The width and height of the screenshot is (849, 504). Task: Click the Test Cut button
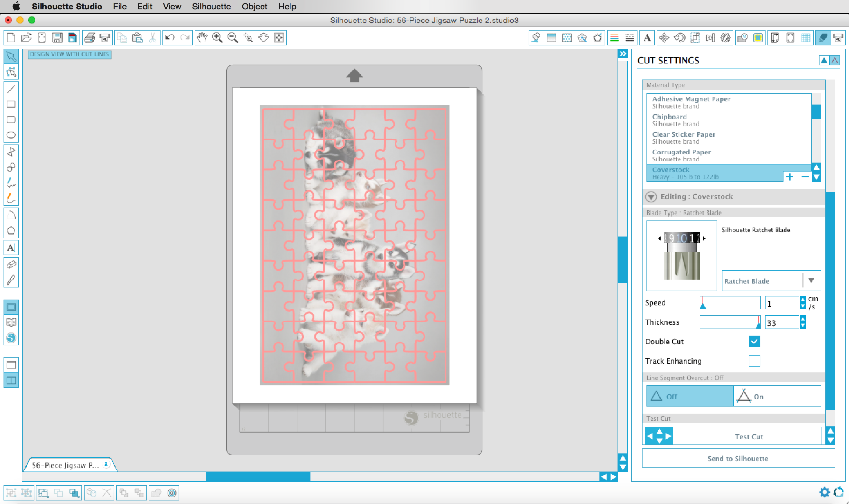749,437
